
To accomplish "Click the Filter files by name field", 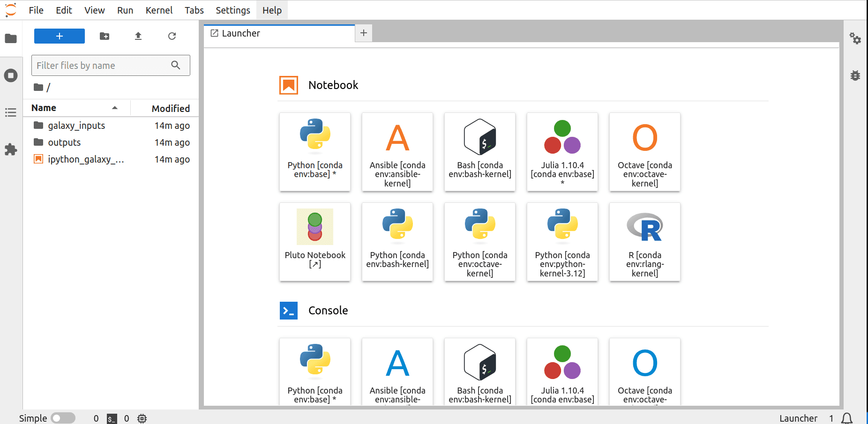I will click(103, 66).
